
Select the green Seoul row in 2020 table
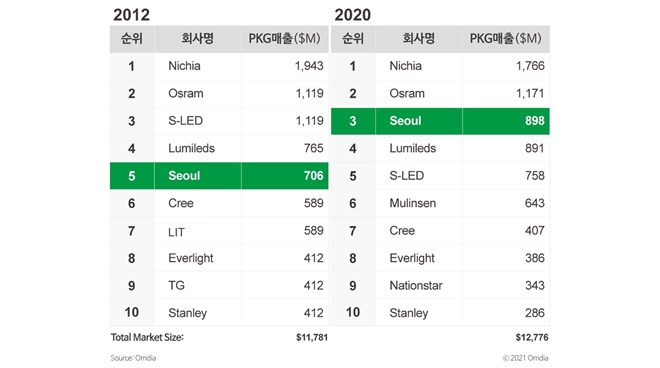coord(440,121)
